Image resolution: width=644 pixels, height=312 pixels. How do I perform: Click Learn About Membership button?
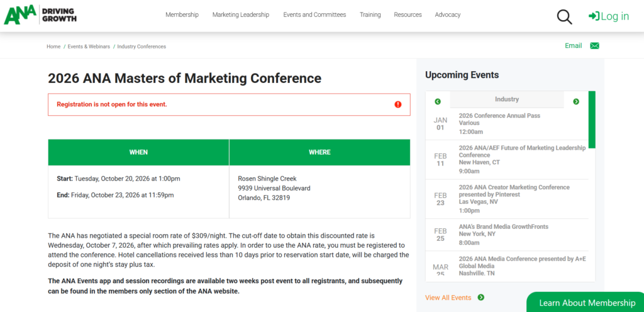tap(587, 303)
